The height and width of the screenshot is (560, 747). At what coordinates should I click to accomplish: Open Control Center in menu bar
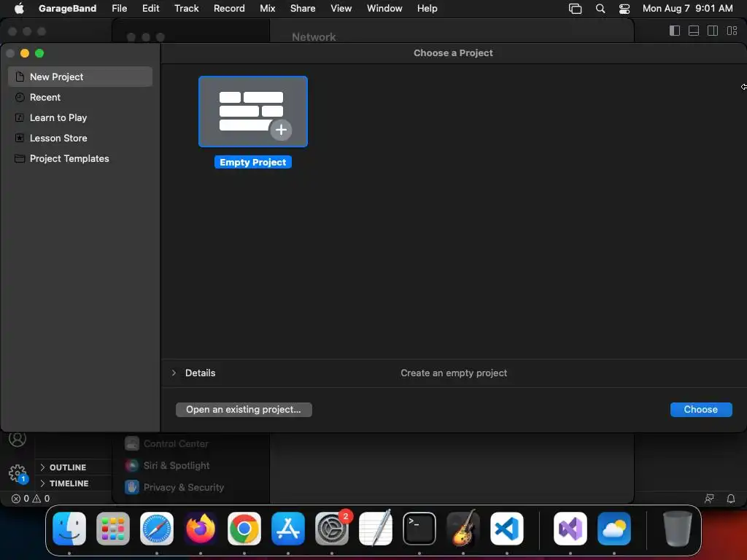coord(624,9)
